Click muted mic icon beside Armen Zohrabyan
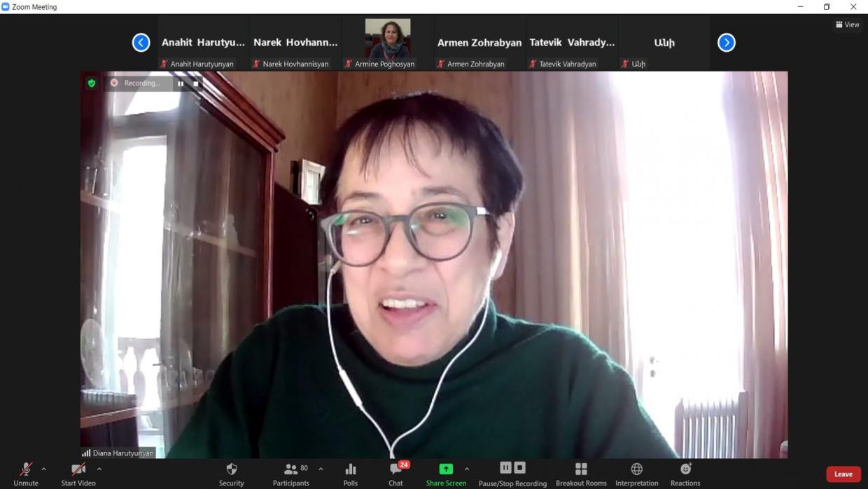The width and height of the screenshot is (868, 489). pyautogui.click(x=440, y=64)
